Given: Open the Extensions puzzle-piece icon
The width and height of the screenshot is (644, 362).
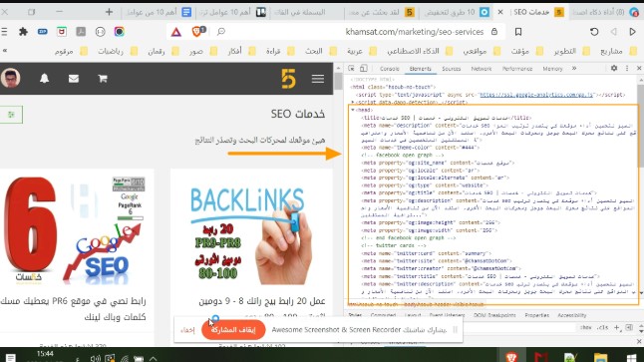Looking at the screenshot, I should (x=23, y=32).
